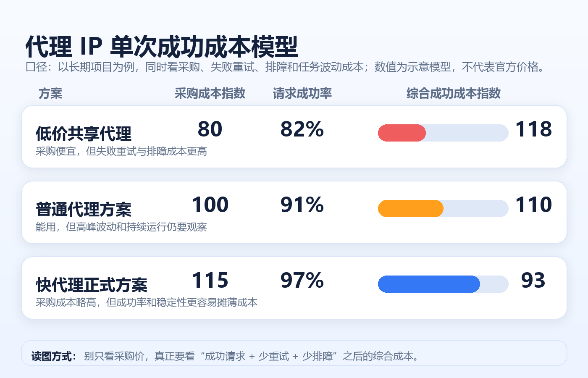Screen dimensions: 588x378
Task: Click the procurement cost value 115
Action: (x=210, y=281)
